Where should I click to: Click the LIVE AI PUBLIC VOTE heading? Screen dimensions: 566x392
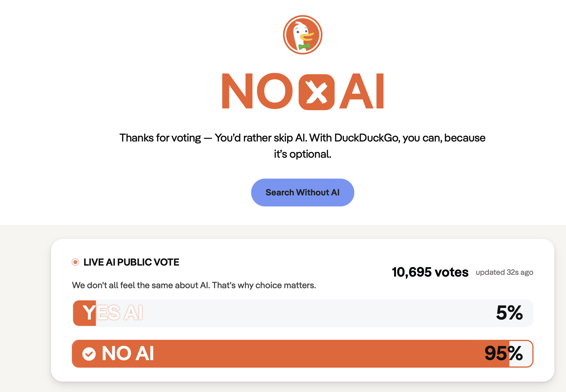click(131, 262)
